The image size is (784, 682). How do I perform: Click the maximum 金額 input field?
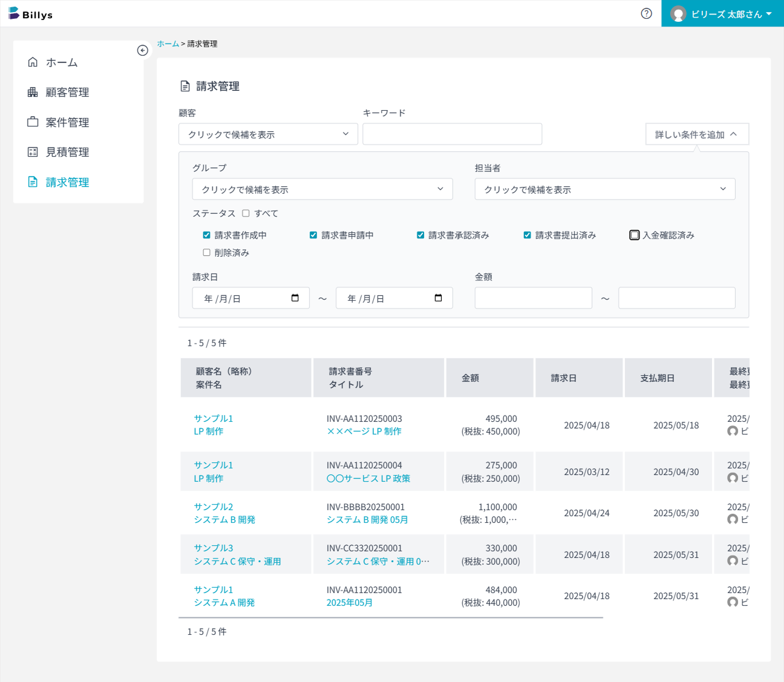(677, 298)
